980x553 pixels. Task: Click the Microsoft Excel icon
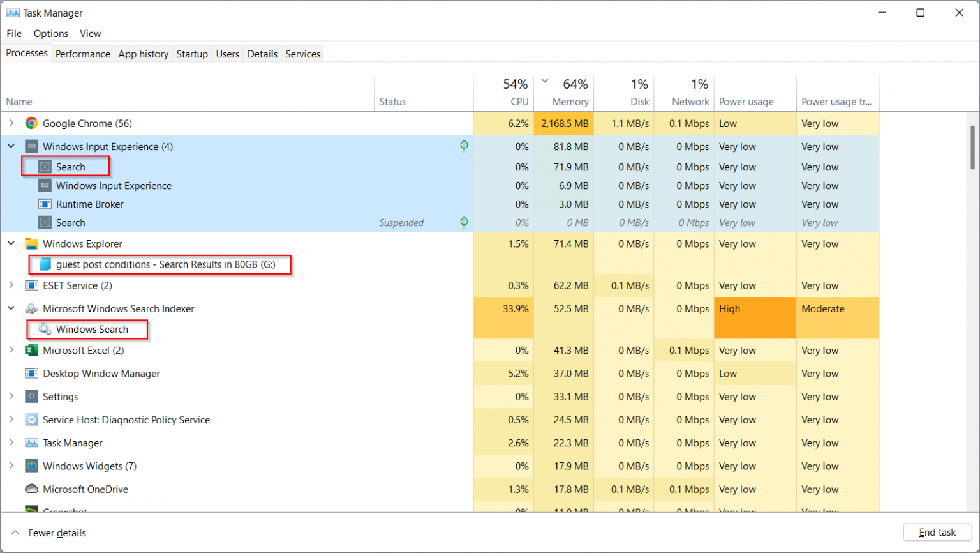[31, 350]
